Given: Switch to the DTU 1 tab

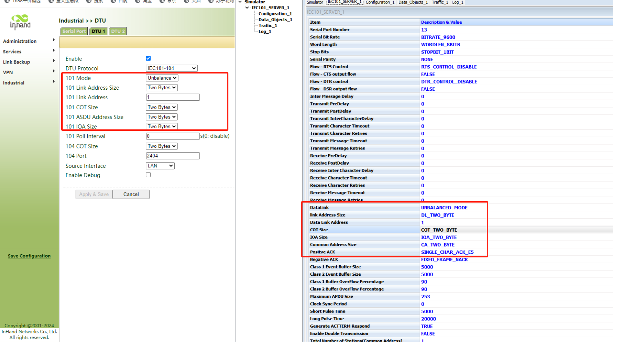Looking at the screenshot, I should [x=98, y=31].
